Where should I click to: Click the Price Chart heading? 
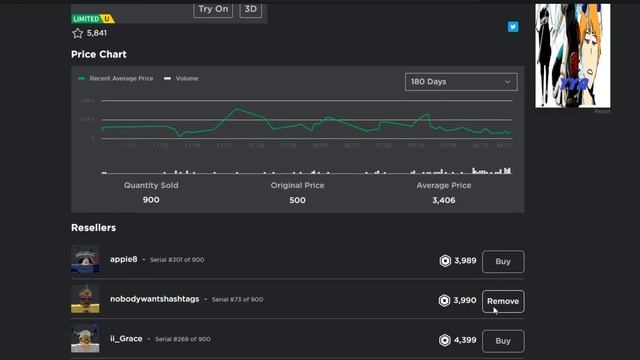point(99,54)
